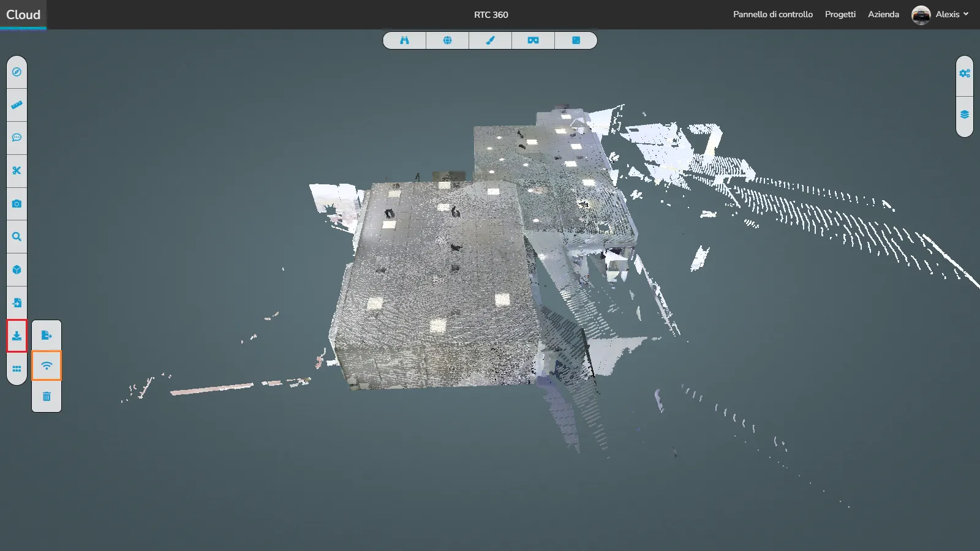Select the compass navigation tool
The height and width of the screenshot is (551, 980).
pos(17,72)
